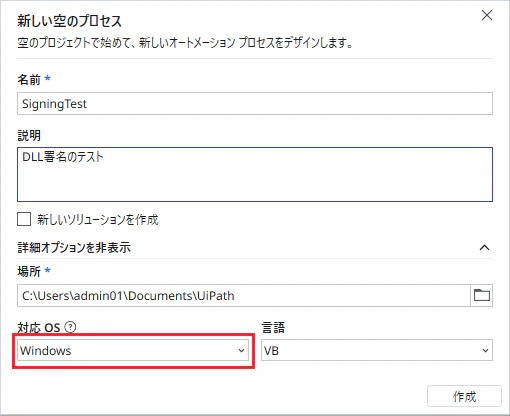Close the 新しい空のプロセス dialog
The height and width of the screenshot is (416, 510).
click(x=487, y=15)
